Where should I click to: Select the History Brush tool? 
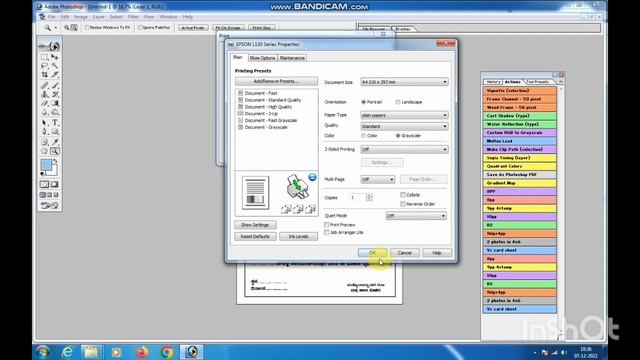pos(55,94)
